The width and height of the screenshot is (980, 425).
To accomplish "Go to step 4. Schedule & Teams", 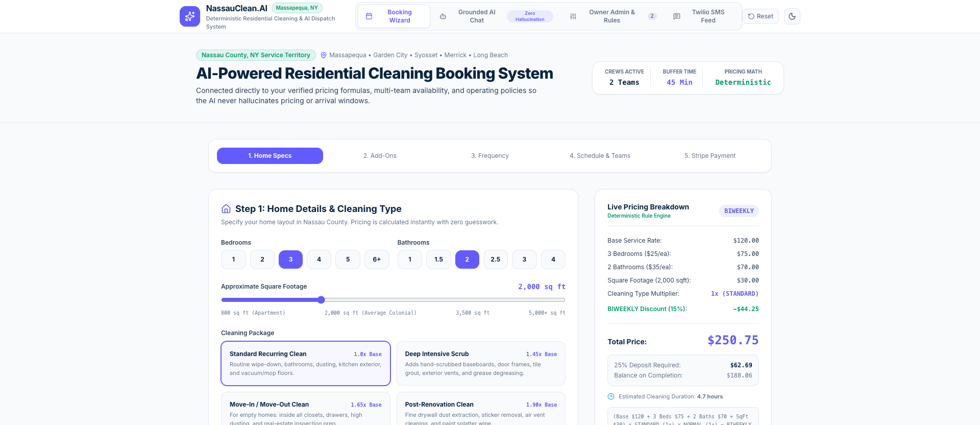I will (600, 156).
